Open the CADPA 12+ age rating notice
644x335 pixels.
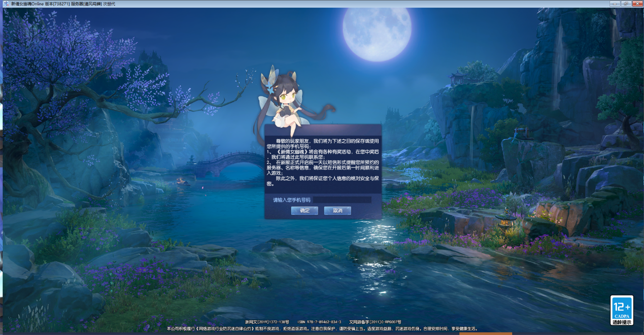622,310
